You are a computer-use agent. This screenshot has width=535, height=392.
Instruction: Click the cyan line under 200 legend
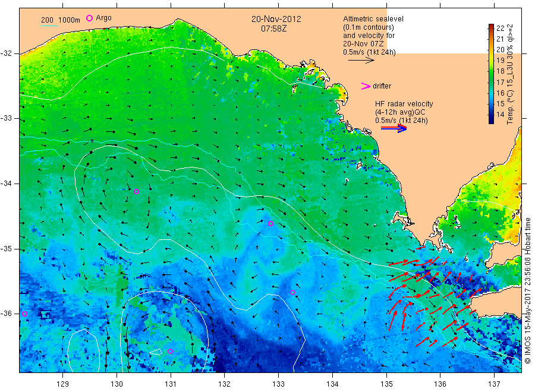[x=49, y=26]
